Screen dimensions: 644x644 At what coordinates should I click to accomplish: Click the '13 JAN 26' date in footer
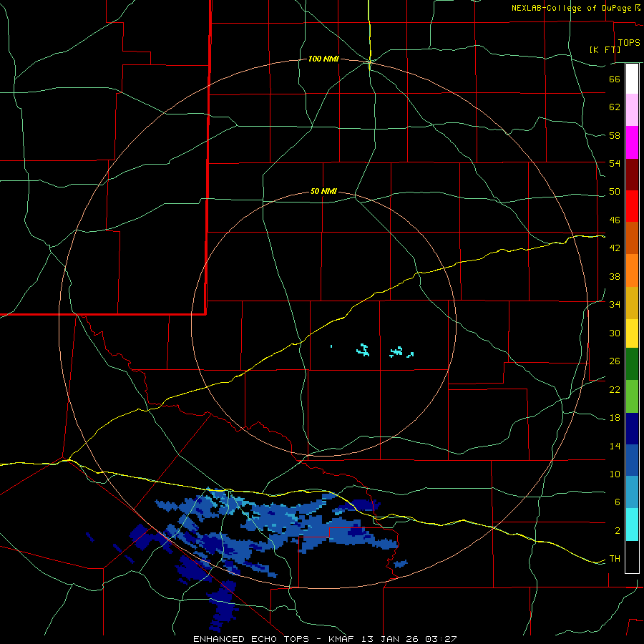click(x=391, y=639)
